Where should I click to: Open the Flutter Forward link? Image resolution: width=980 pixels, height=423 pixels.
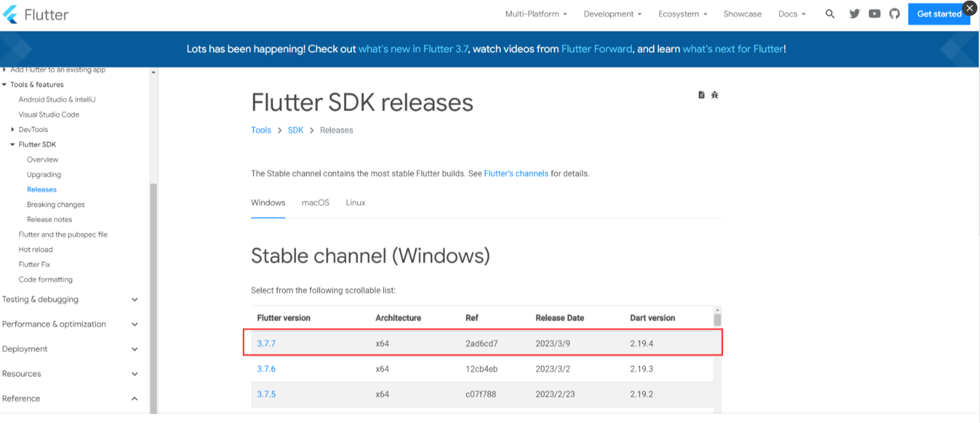click(x=597, y=49)
